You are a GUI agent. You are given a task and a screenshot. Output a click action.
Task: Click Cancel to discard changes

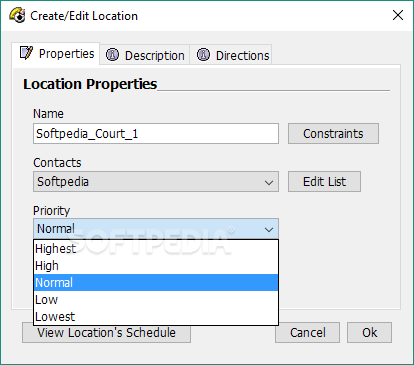click(307, 333)
